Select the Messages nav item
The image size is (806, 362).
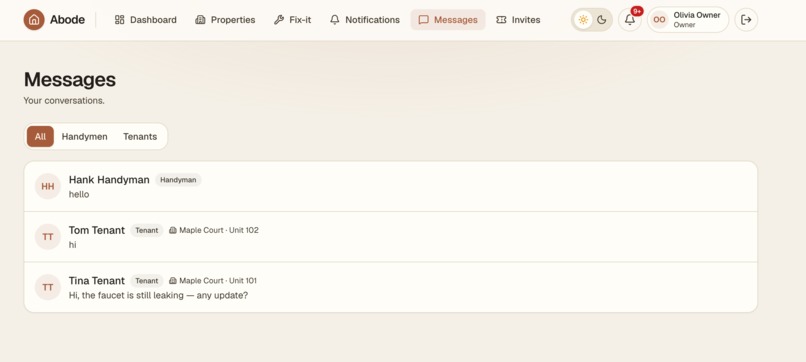coord(448,20)
